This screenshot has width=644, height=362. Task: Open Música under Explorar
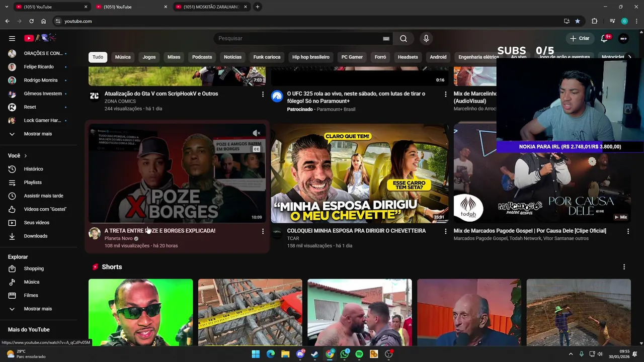(x=38, y=282)
